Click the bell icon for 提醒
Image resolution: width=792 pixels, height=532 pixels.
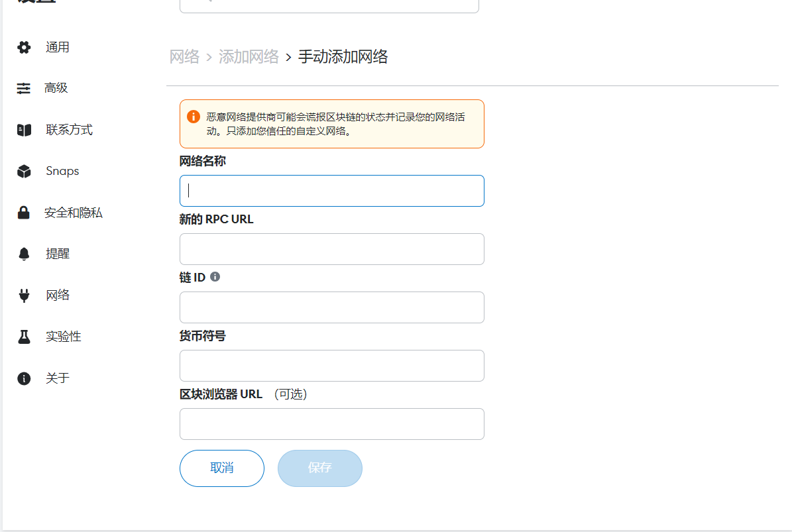coord(24,254)
